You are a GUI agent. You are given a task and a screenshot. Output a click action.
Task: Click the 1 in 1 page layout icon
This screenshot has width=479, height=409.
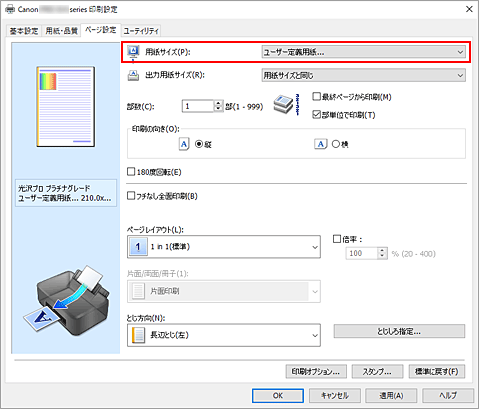click(138, 247)
